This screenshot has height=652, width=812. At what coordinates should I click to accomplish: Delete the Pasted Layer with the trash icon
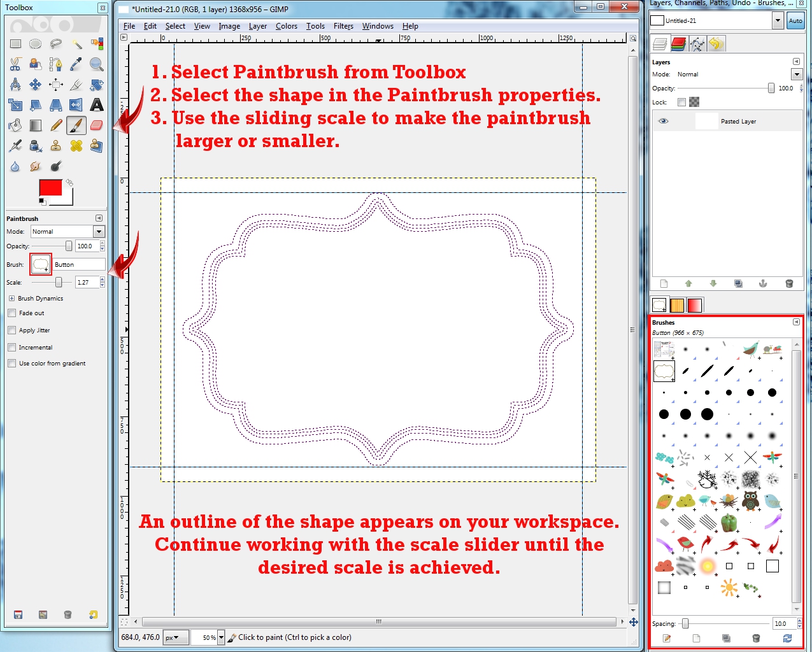click(x=790, y=283)
